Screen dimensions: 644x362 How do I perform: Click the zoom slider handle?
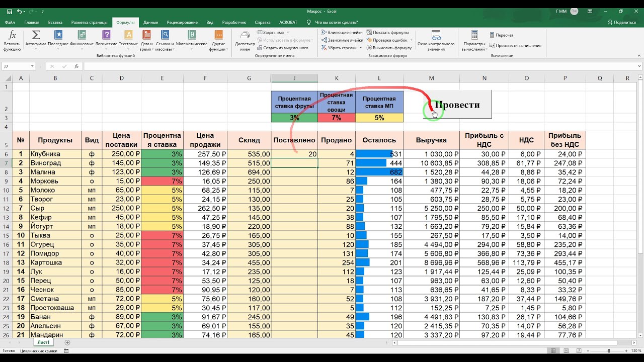609,350
